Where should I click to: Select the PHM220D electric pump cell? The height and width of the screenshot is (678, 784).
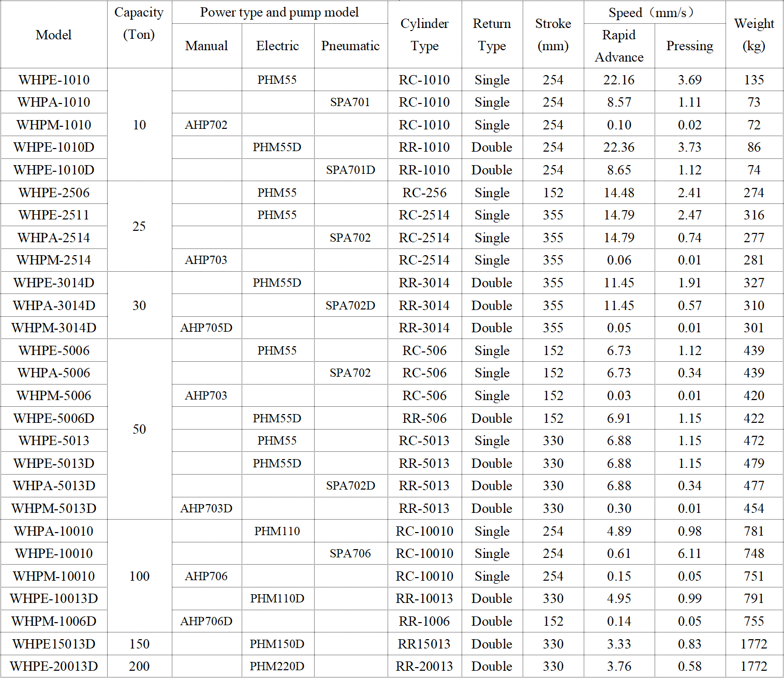click(x=277, y=666)
